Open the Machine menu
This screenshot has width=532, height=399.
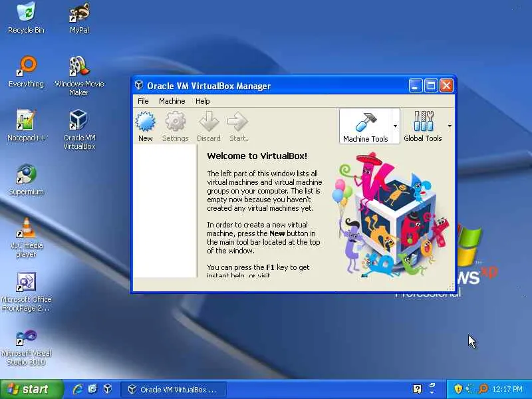[172, 101]
